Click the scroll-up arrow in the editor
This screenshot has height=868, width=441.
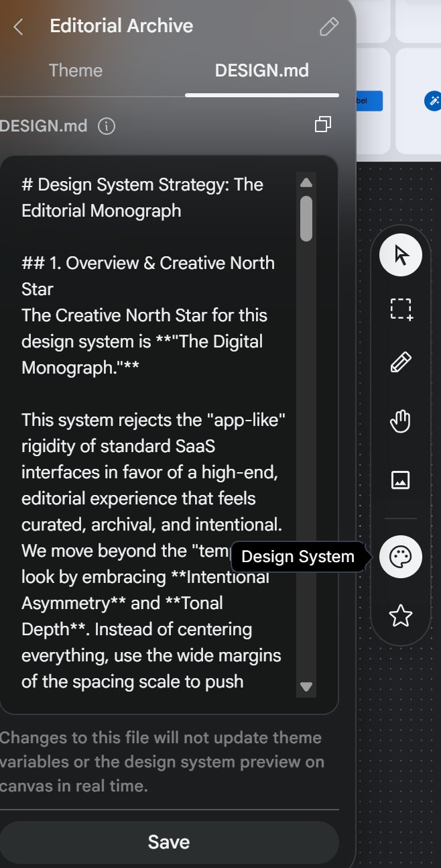[x=306, y=182]
